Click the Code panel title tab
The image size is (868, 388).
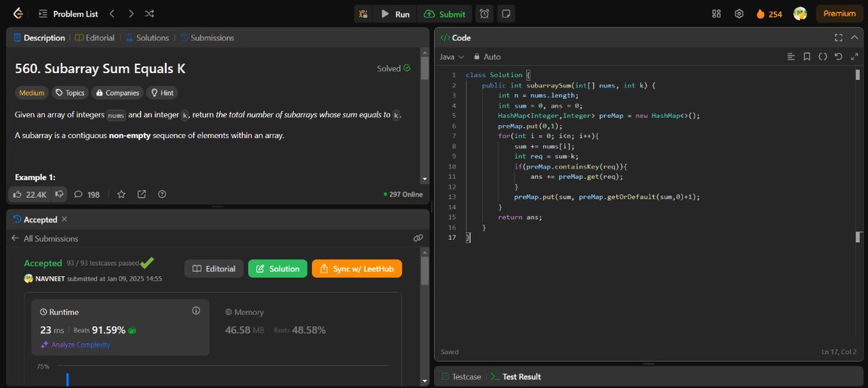point(456,38)
